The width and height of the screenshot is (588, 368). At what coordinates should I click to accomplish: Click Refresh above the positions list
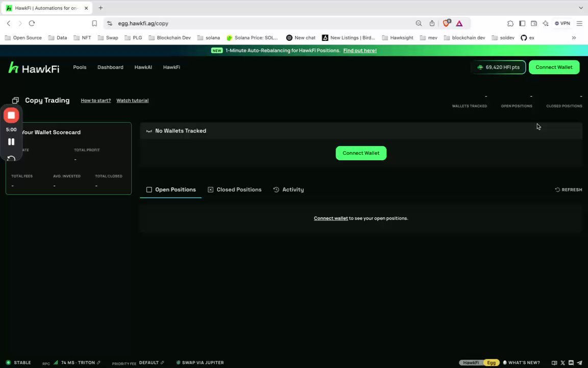click(x=569, y=190)
